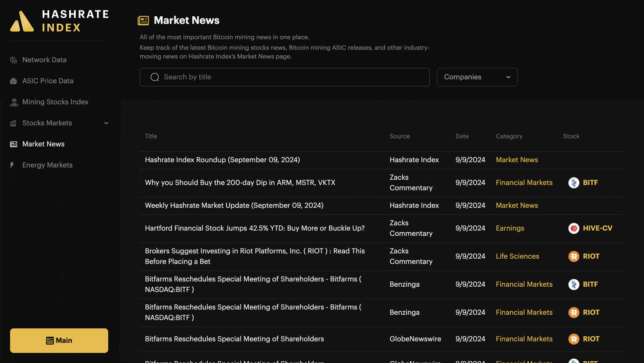Click the Market News page heading
644x363 pixels.
(187, 21)
